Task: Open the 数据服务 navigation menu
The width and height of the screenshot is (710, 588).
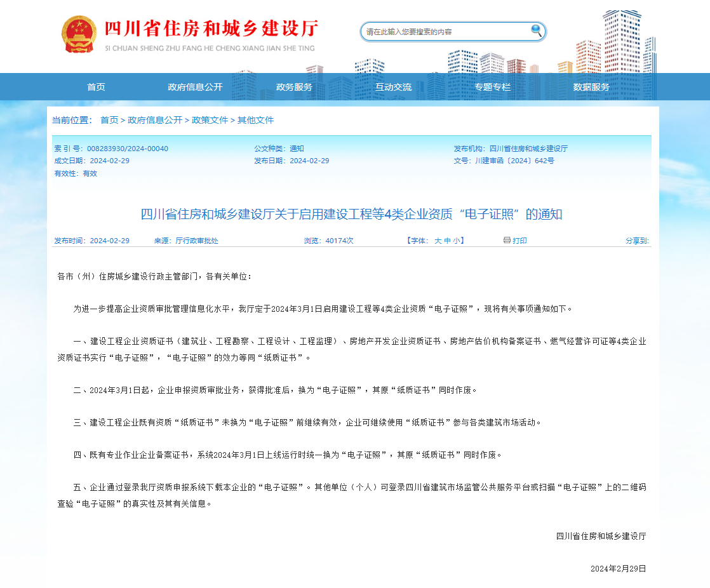Action: (590, 87)
